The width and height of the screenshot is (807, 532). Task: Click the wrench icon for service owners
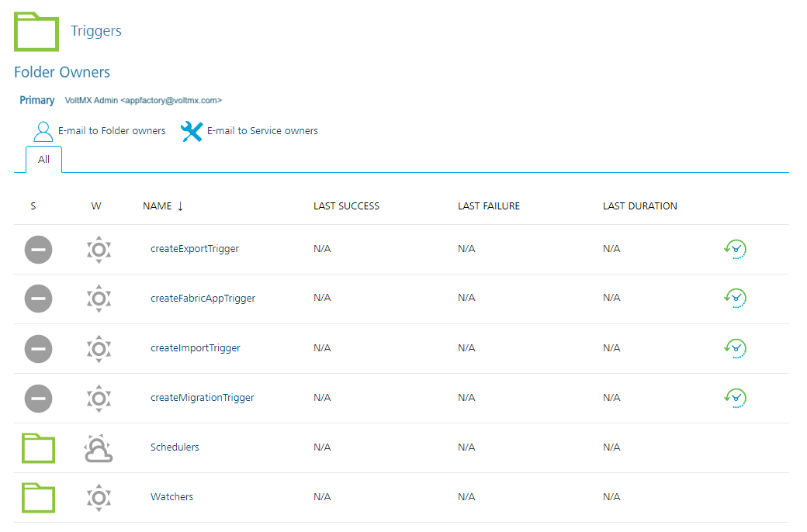coord(191,132)
